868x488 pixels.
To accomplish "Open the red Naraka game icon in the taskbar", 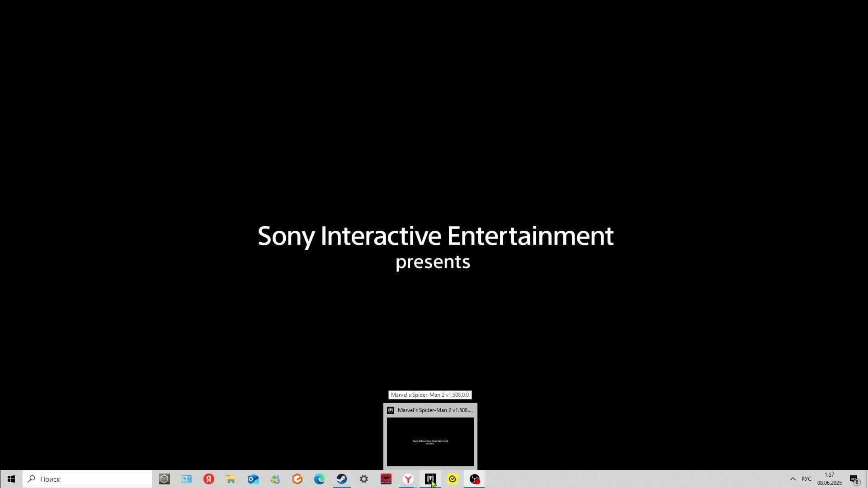I will click(x=386, y=479).
